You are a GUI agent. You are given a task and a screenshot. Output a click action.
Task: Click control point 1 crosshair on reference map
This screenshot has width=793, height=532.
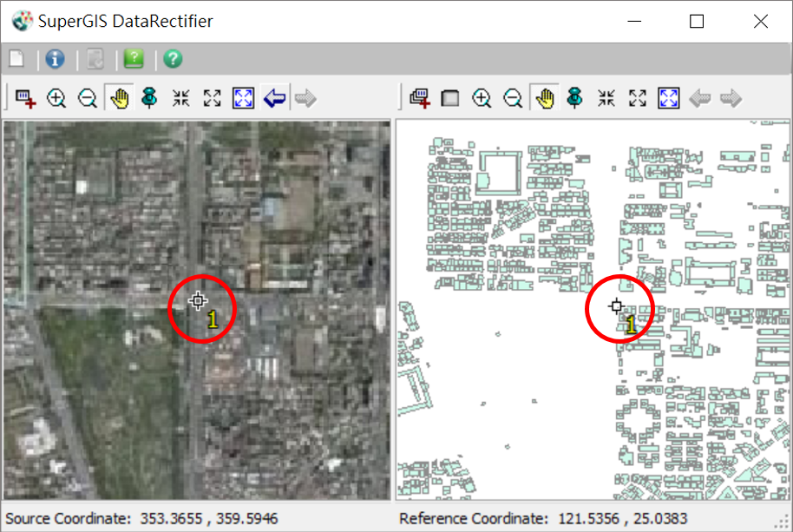pos(616,305)
